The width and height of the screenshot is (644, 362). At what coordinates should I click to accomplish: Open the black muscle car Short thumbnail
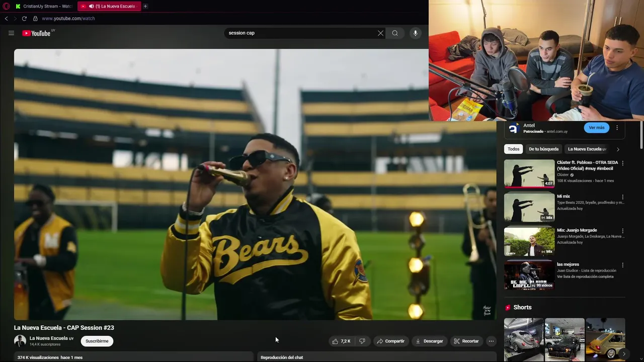(565, 340)
